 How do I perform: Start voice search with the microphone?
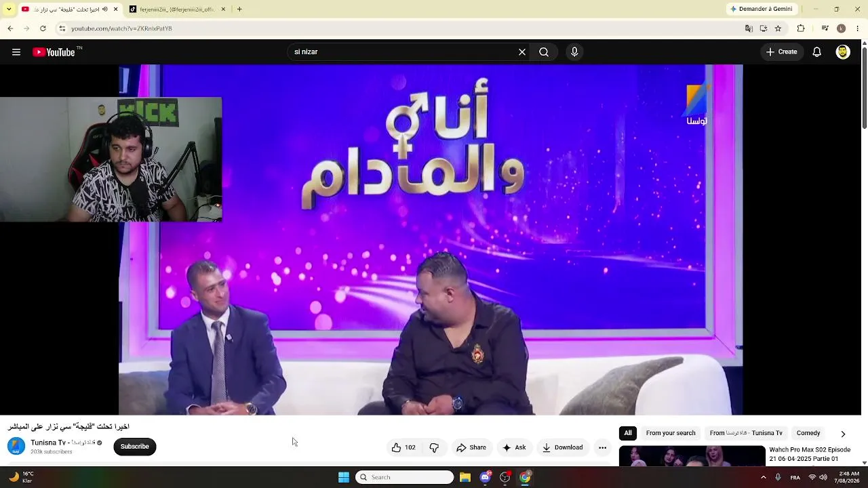click(x=574, y=52)
